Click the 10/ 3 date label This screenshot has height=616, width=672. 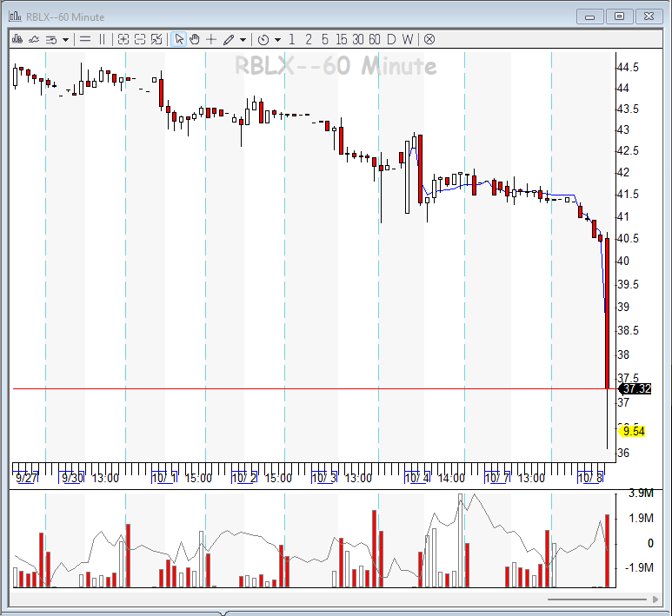(324, 478)
